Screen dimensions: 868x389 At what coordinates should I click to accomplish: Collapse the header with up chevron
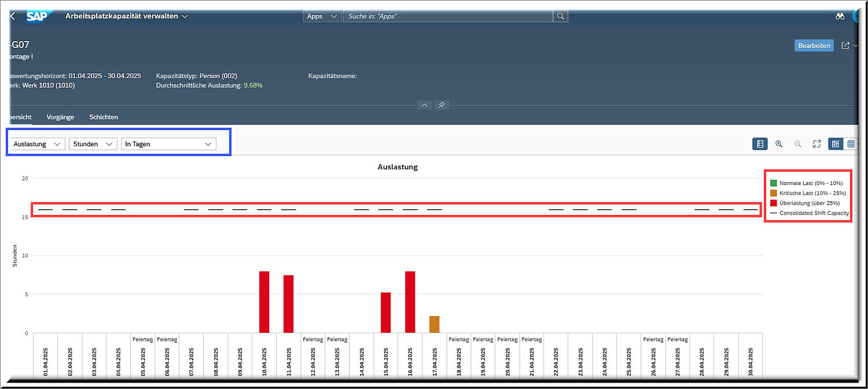[x=425, y=105]
